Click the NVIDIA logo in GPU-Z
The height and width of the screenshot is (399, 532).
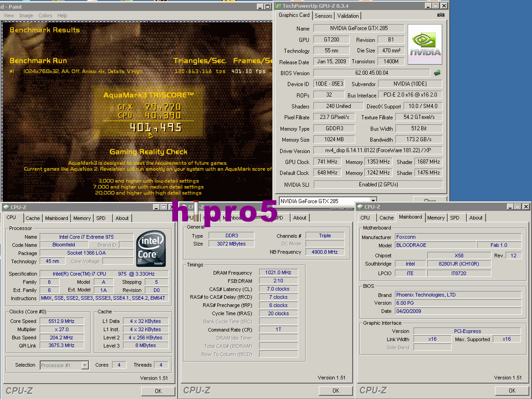(425, 45)
